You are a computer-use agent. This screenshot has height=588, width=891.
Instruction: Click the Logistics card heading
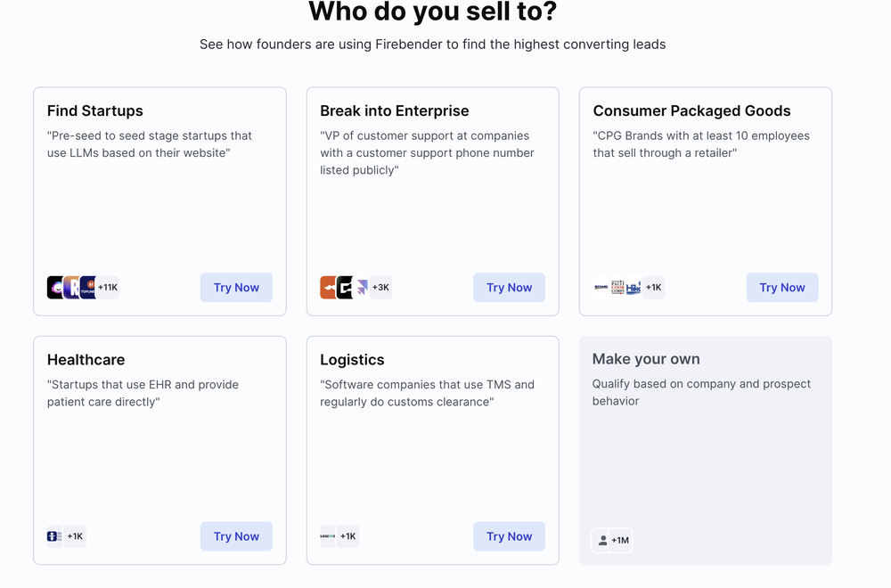pos(352,360)
